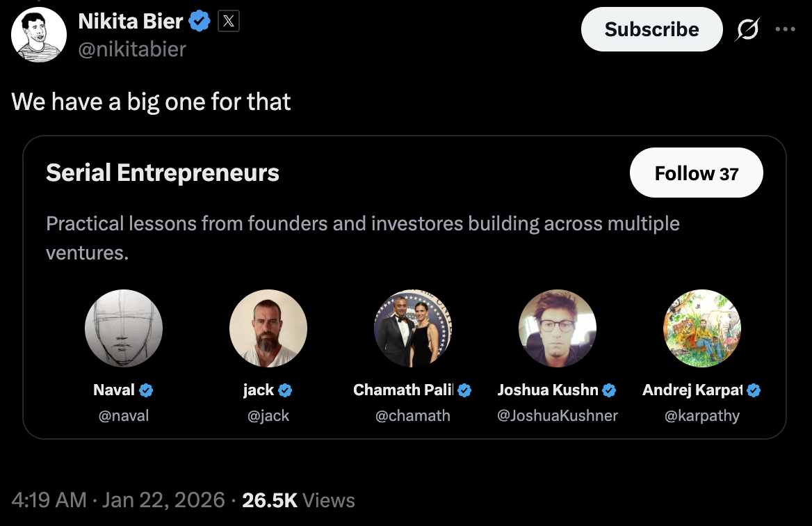Click the X affiliation badge icon
The image size is (812, 526).
[229, 22]
